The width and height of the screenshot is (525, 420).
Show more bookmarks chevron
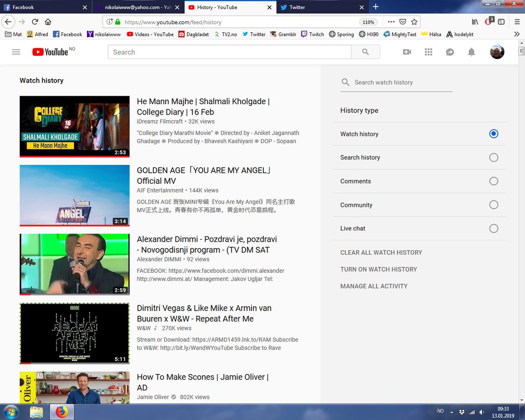(x=517, y=34)
